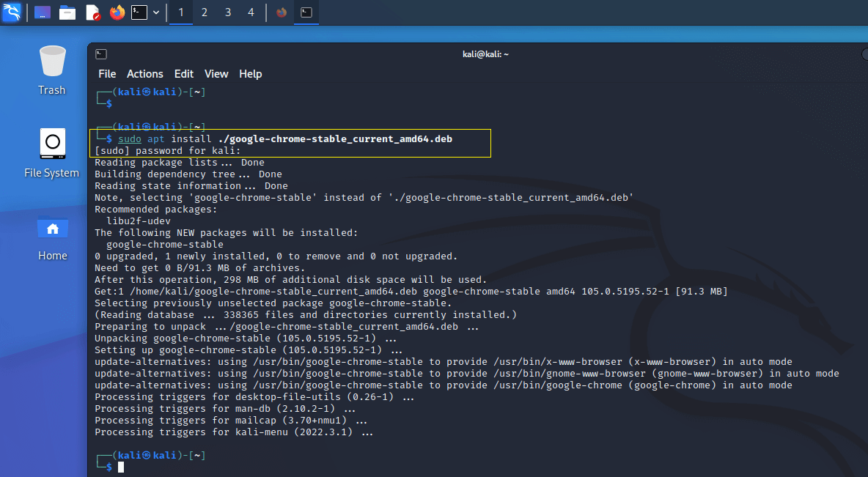Image resolution: width=868 pixels, height=477 pixels.
Task: Click the 'kali@kali: ~' window title
Action: pos(485,54)
